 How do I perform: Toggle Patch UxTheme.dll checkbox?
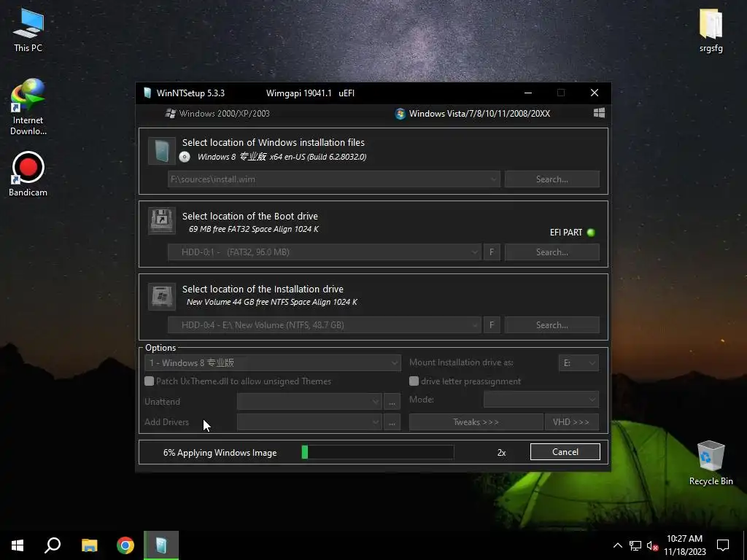(149, 381)
